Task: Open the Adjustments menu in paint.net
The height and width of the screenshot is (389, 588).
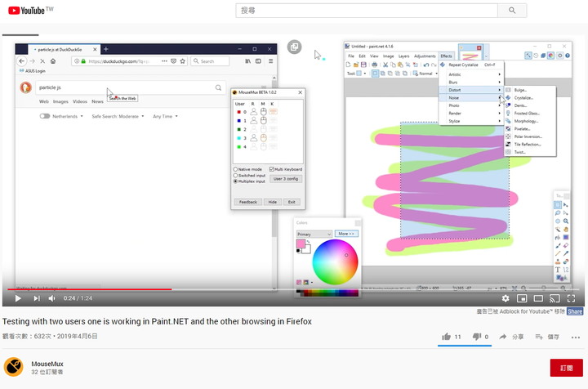Action: pos(425,56)
